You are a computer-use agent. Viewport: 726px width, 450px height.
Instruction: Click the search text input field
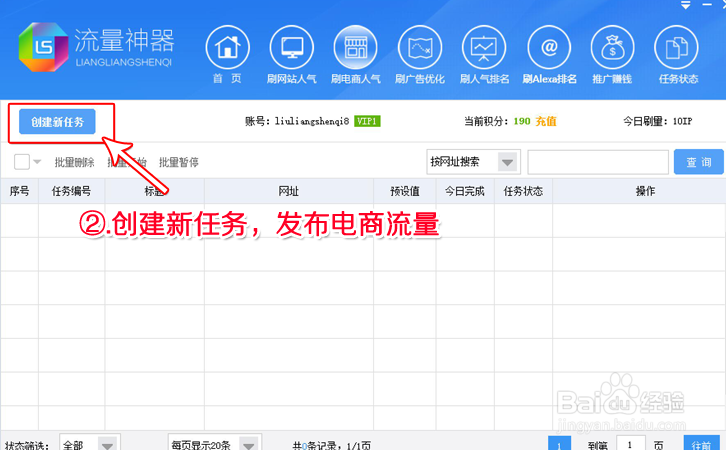coord(598,162)
